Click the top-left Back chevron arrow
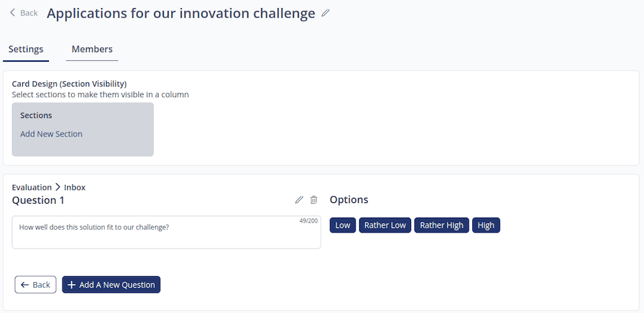This screenshot has height=313, width=644. 13,13
